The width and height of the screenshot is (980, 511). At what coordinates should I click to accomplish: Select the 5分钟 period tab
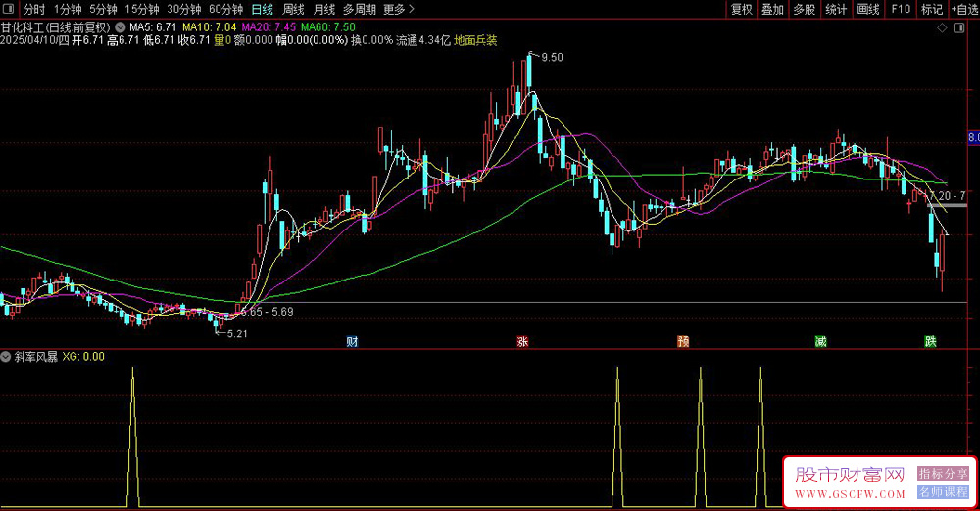pos(103,10)
